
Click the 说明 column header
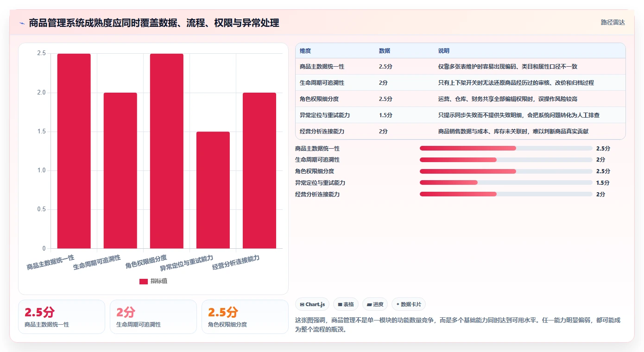[x=444, y=51]
